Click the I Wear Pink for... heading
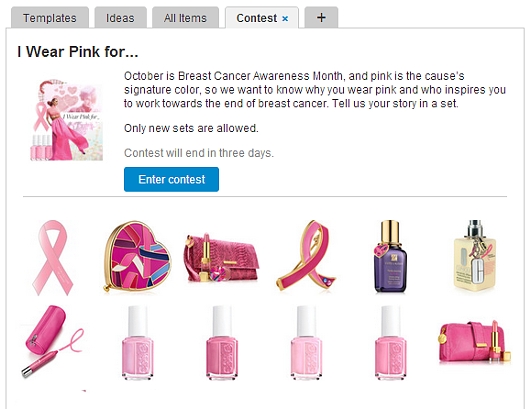The width and height of the screenshot is (530, 409). click(x=78, y=52)
